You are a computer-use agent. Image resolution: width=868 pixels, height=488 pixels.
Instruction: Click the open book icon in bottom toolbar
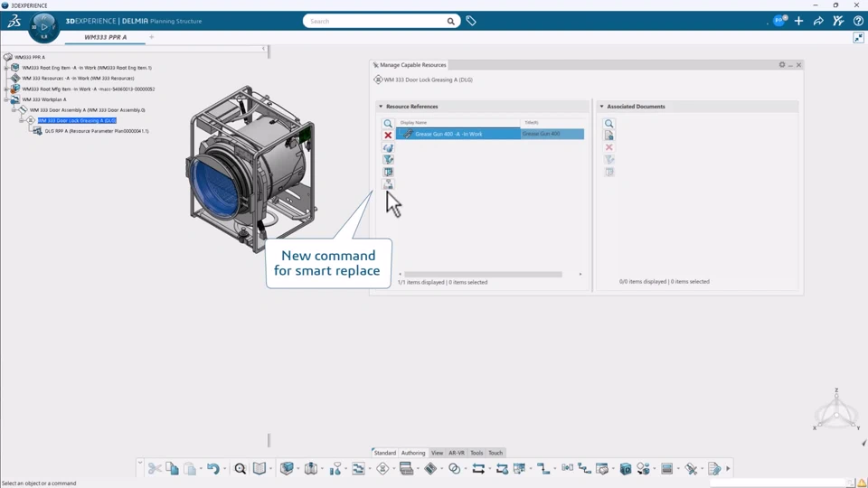click(259, 469)
